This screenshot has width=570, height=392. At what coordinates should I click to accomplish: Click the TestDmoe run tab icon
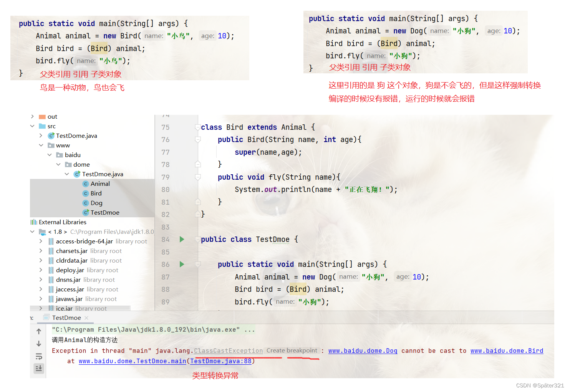click(46, 318)
